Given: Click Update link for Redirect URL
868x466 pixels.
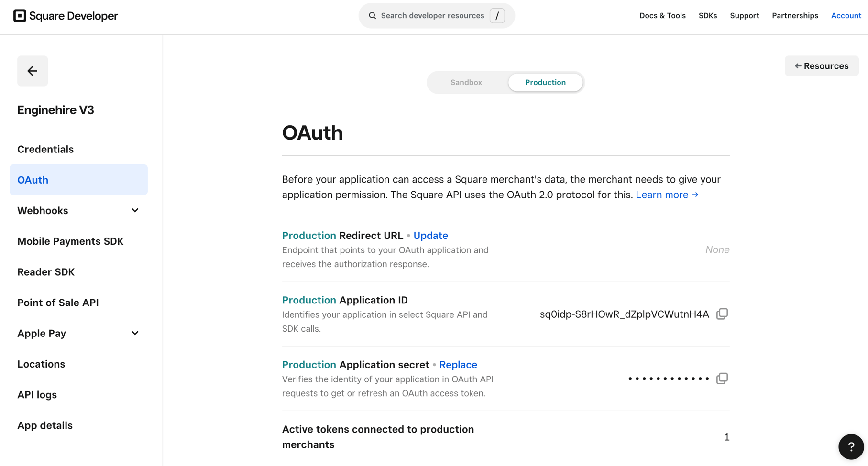Looking at the screenshot, I should coord(430,236).
